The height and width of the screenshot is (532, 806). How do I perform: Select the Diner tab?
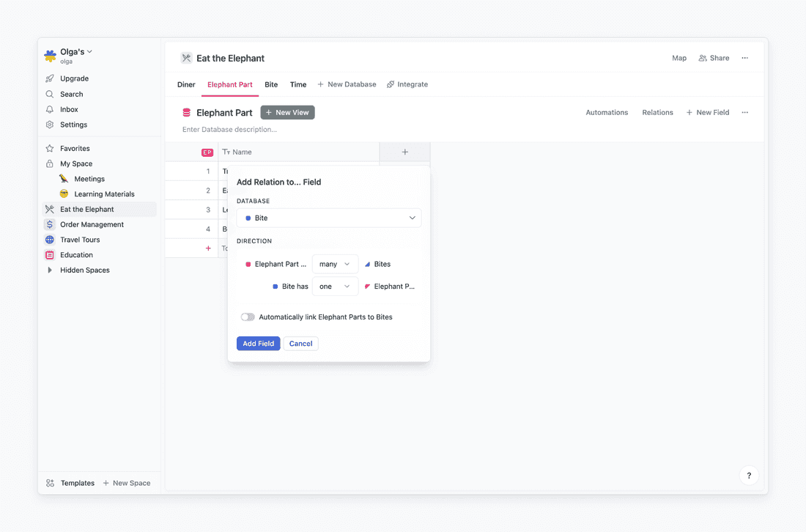click(185, 84)
